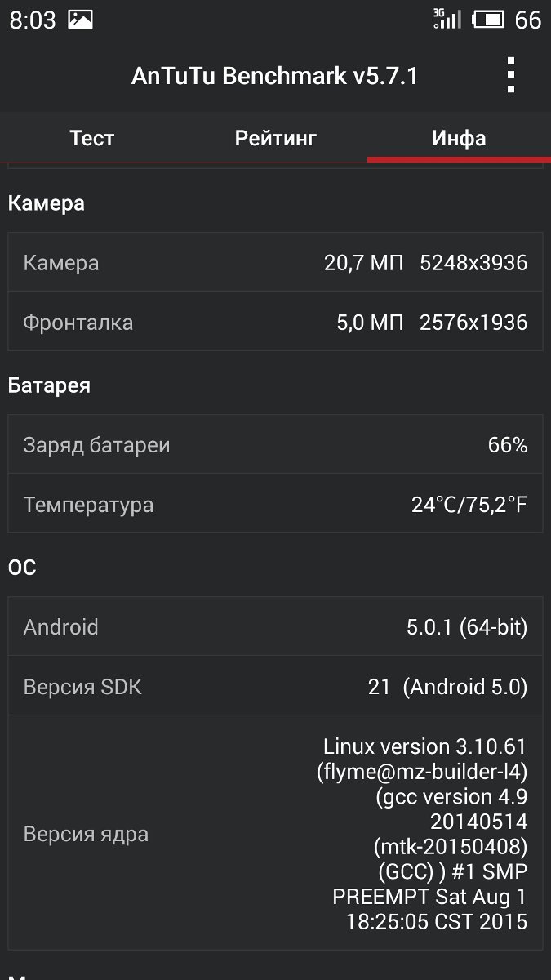The width and height of the screenshot is (551, 980).
Task: Tap the status bar clock showing 8:03
Action: pyautogui.click(x=33, y=20)
